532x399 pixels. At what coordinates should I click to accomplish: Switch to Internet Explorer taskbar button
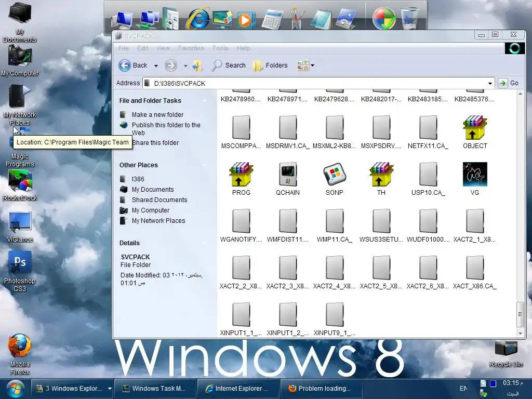tap(238, 389)
